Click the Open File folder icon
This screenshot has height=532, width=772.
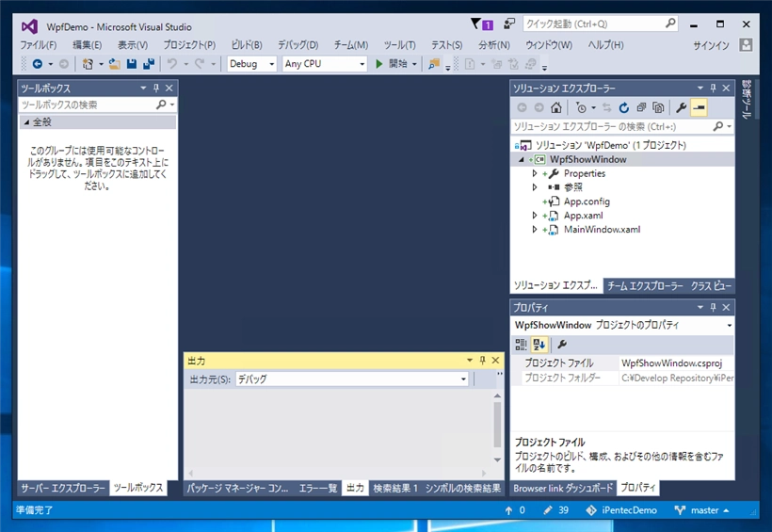tap(114, 64)
